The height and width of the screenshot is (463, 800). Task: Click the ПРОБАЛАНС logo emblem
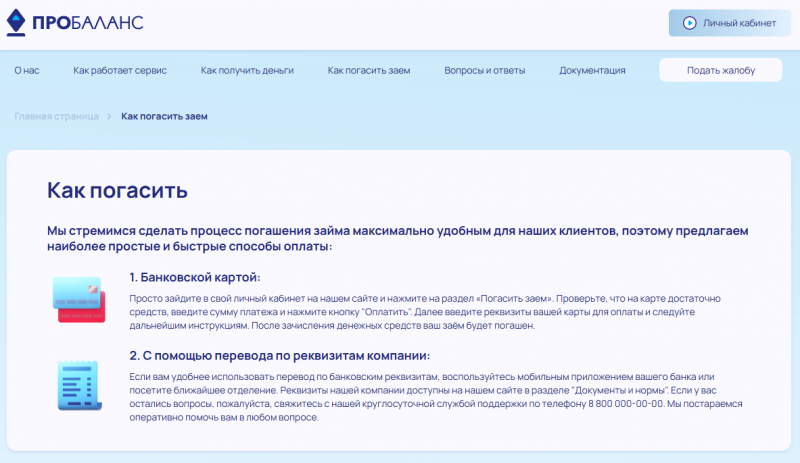(x=16, y=22)
